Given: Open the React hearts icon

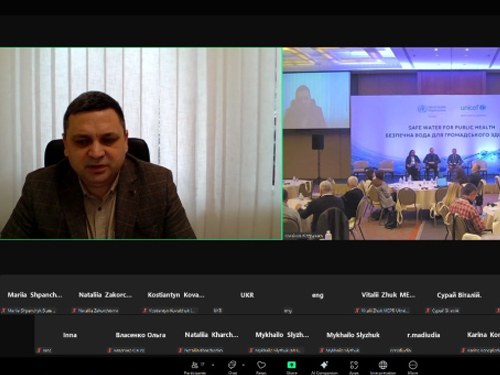Looking at the screenshot, I should (261, 367).
